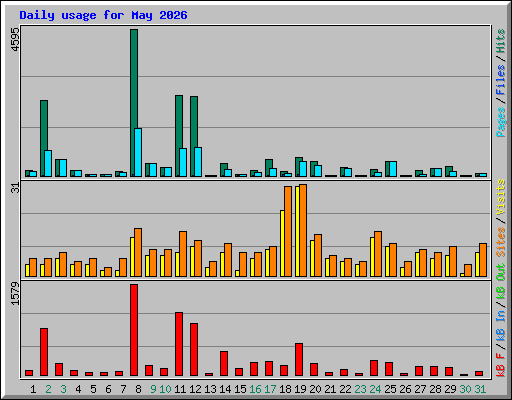Image resolution: width=512 pixels, height=400 pixels.
Task: Click green day label 24 on x-axis
Action: [x=375, y=389]
